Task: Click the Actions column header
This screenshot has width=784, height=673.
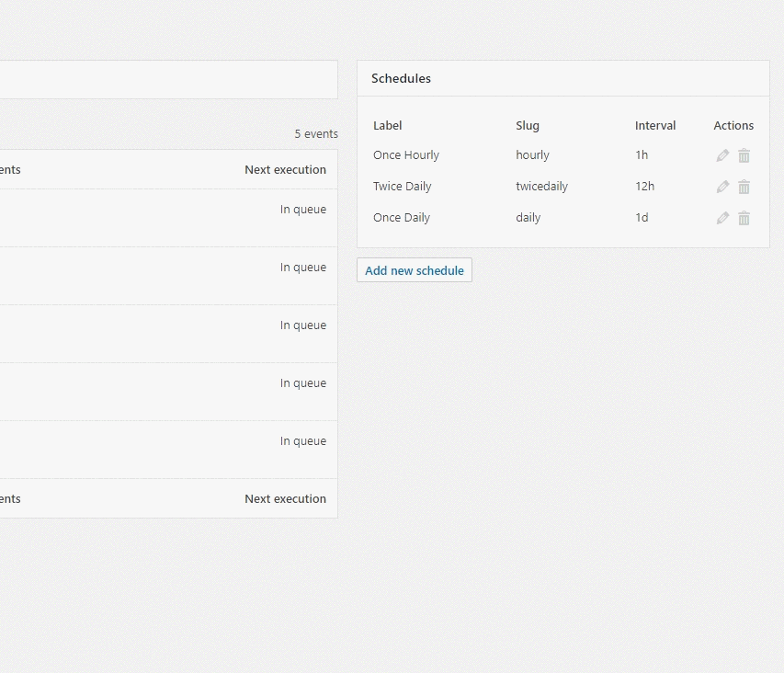Action: pyautogui.click(x=733, y=126)
